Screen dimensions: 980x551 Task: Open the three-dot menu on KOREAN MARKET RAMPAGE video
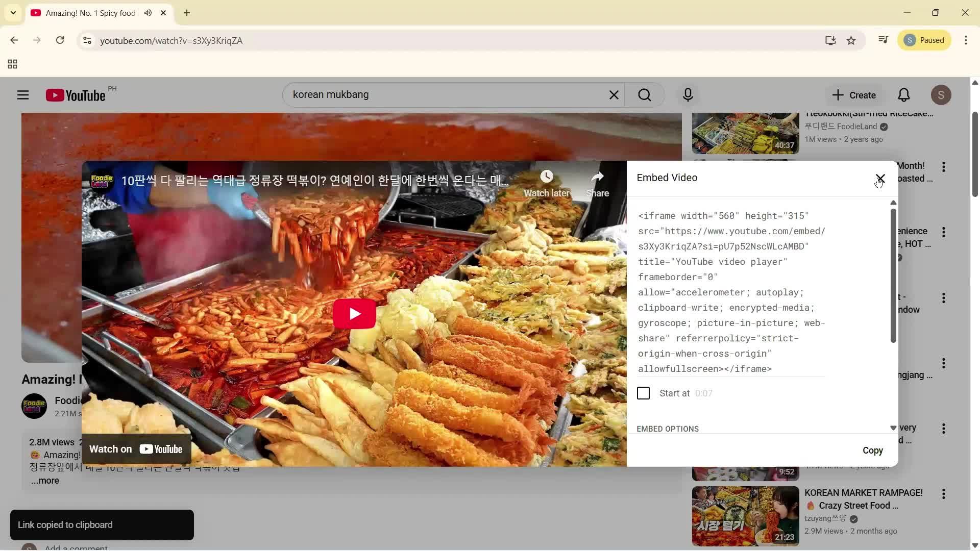tap(944, 494)
